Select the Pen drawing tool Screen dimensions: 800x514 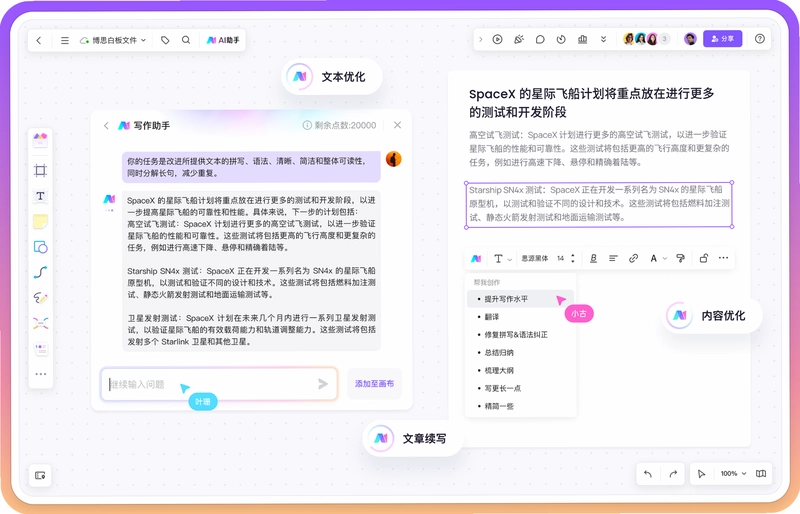tap(40, 298)
